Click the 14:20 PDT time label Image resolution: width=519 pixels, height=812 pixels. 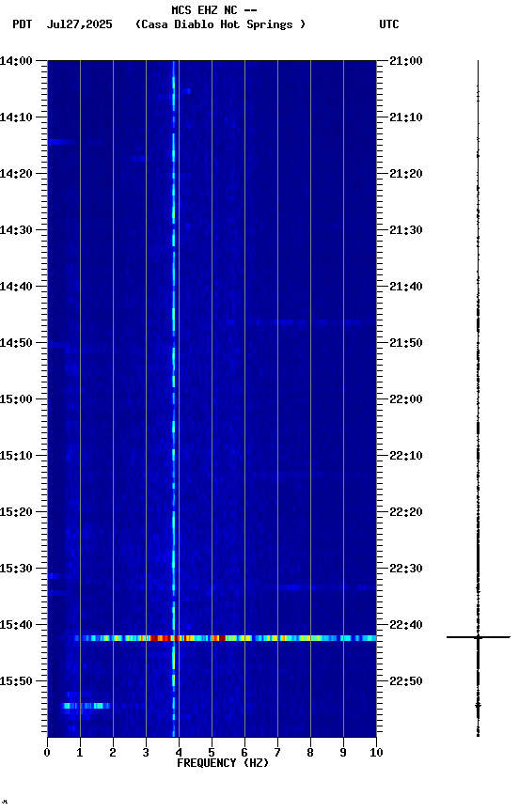click(x=16, y=174)
